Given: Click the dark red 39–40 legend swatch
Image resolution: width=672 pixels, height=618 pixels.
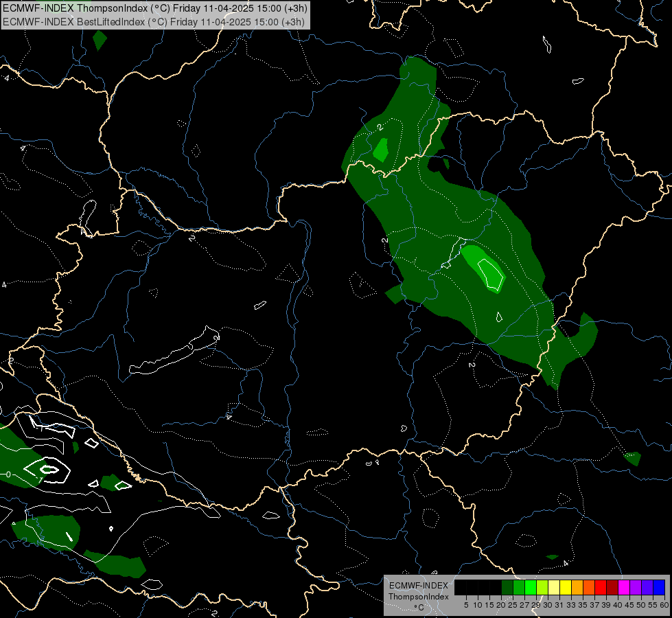Looking at the screenshot, I should (612, 587).
